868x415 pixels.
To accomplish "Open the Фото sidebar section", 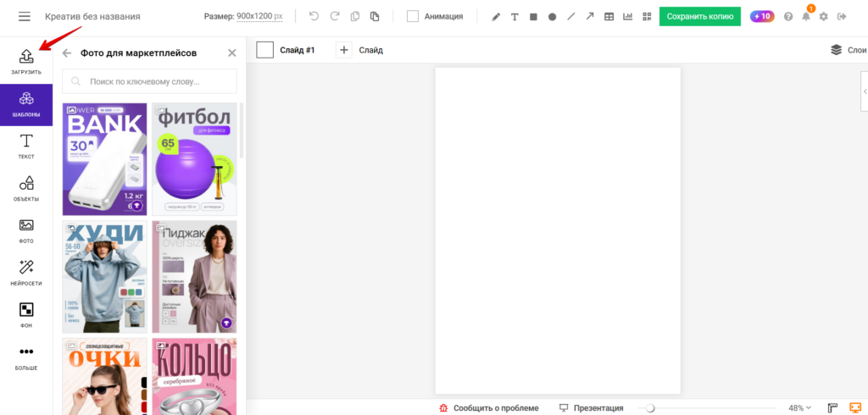I will pyautogui.click(x=26, y=230).
